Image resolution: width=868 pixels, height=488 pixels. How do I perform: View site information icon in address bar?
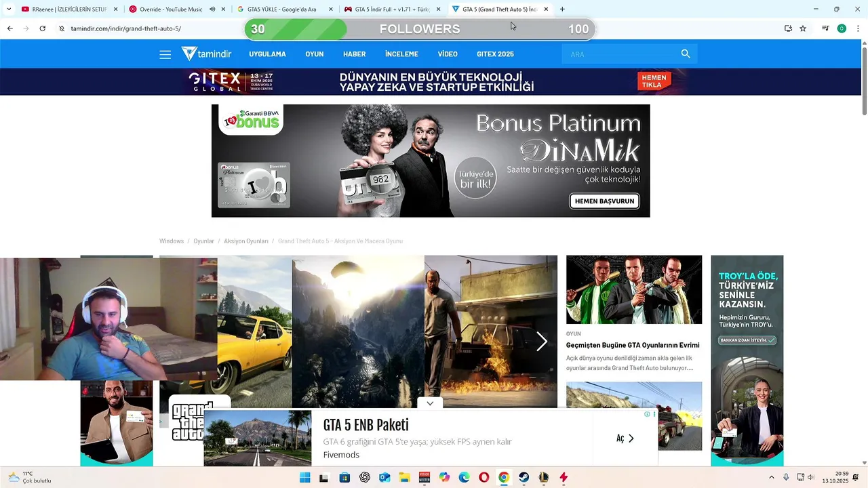pos(61,28)
